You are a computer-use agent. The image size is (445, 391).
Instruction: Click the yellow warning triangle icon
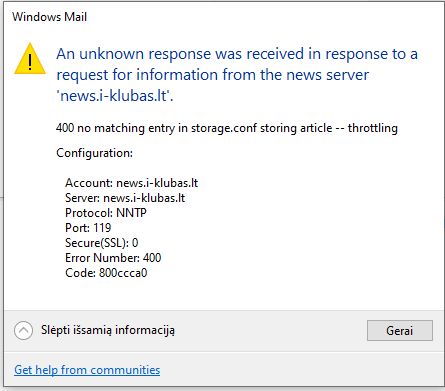pyautogui.click(x=30, y=59)
